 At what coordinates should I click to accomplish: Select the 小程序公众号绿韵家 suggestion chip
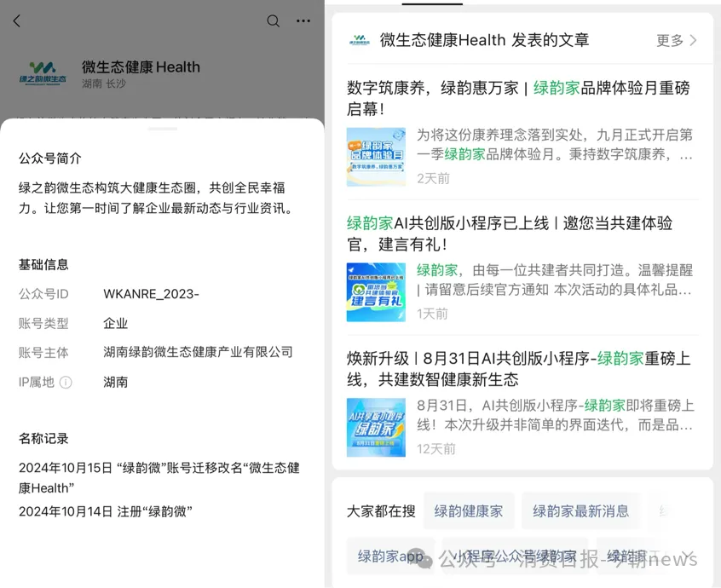[x=515, y=556]
